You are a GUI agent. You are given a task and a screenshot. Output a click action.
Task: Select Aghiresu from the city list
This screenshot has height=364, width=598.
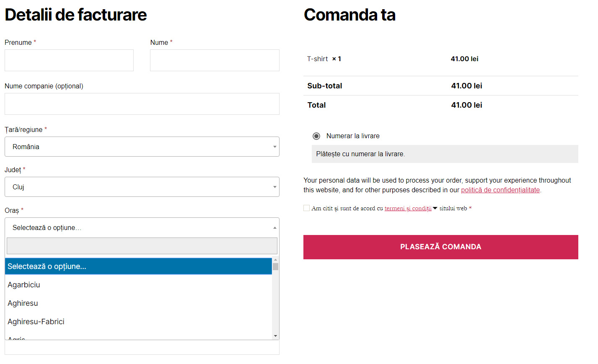tap(23, 303)
